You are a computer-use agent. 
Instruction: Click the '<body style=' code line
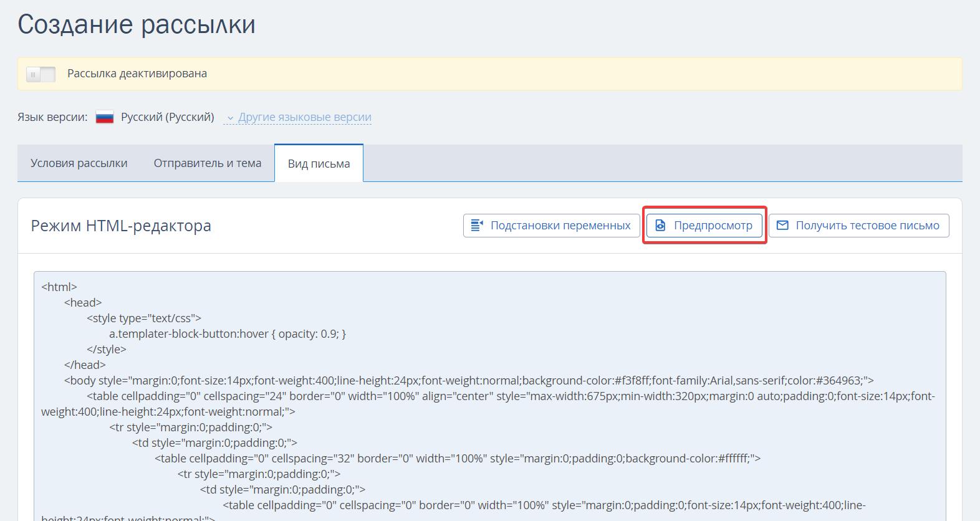coord(469,381)
